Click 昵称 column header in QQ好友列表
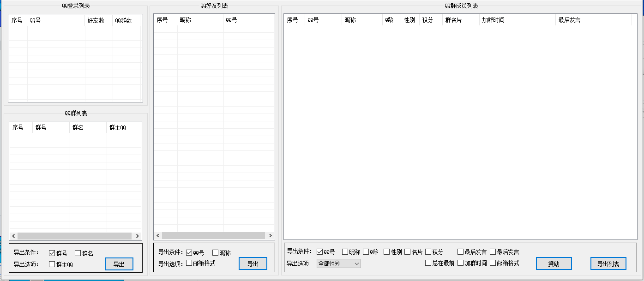 [200, 20]
